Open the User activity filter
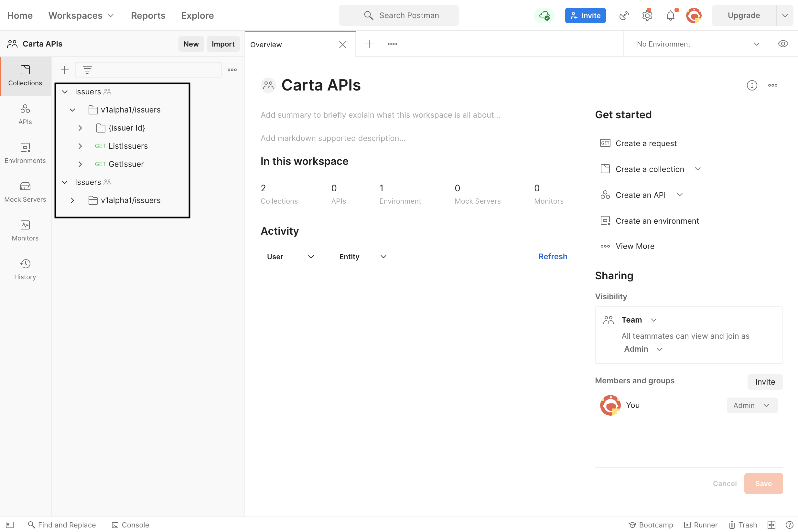The image size is (798, 532). tap(290, 257)
